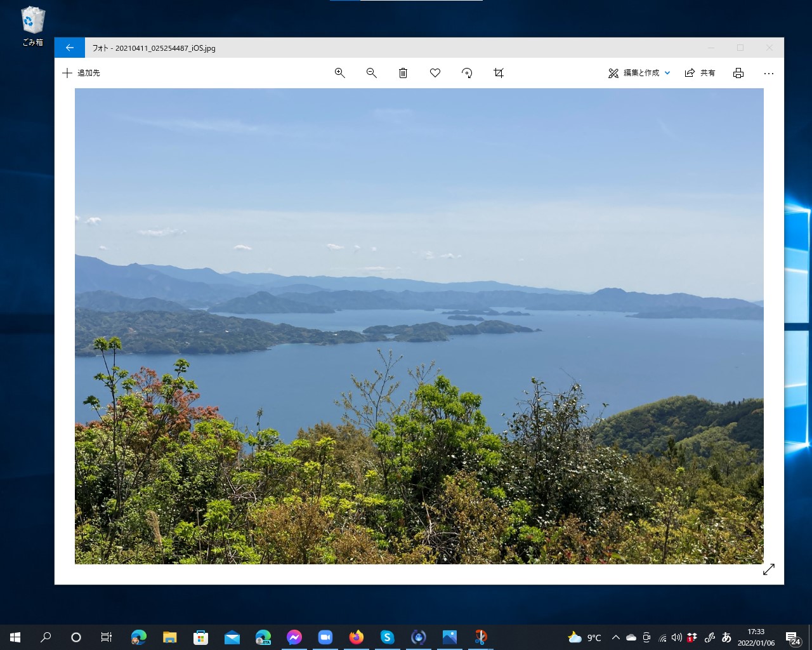The image size is (812, 650).
Task: Launch Edge Beta from the taskbar
Action: tap(263, 637)
